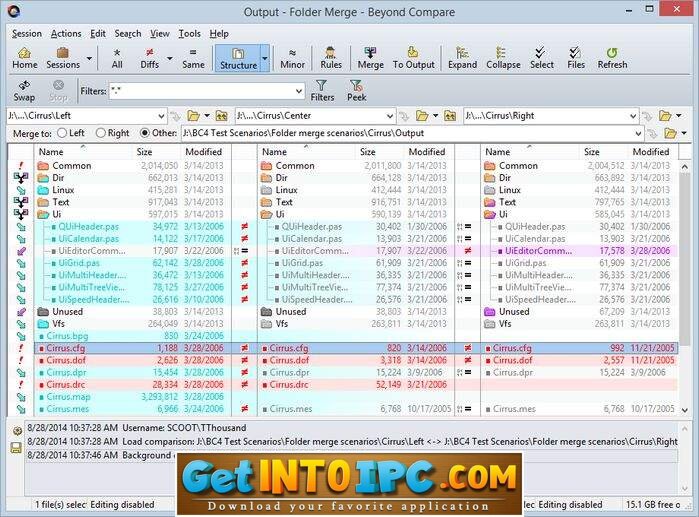699x517 pixels.
Task: Go up one level in center pane
Action: [450, 116]
